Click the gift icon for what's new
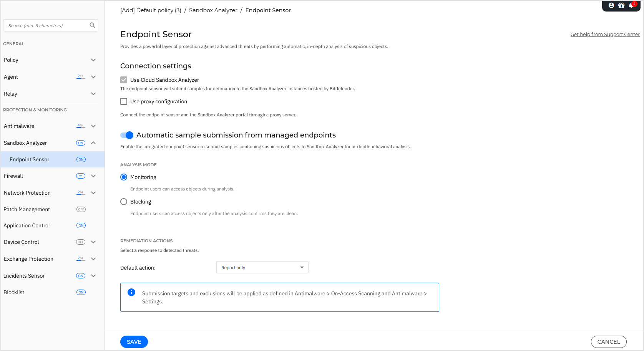 click(621, 5)
